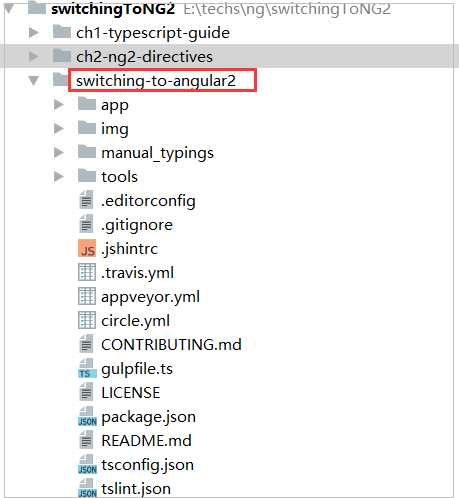Open the appveyor.yml file
The height and width of the screenshot is (498, 459).
click(151, 297)
